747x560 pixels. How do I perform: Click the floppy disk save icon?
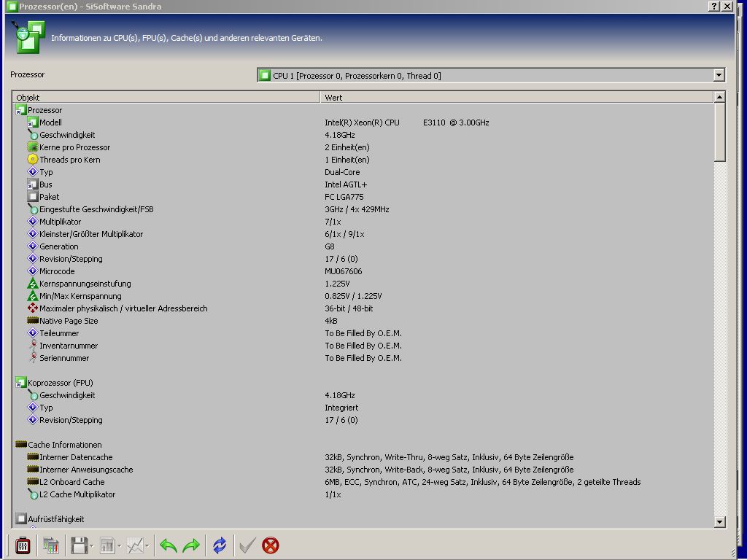(79, 545)
